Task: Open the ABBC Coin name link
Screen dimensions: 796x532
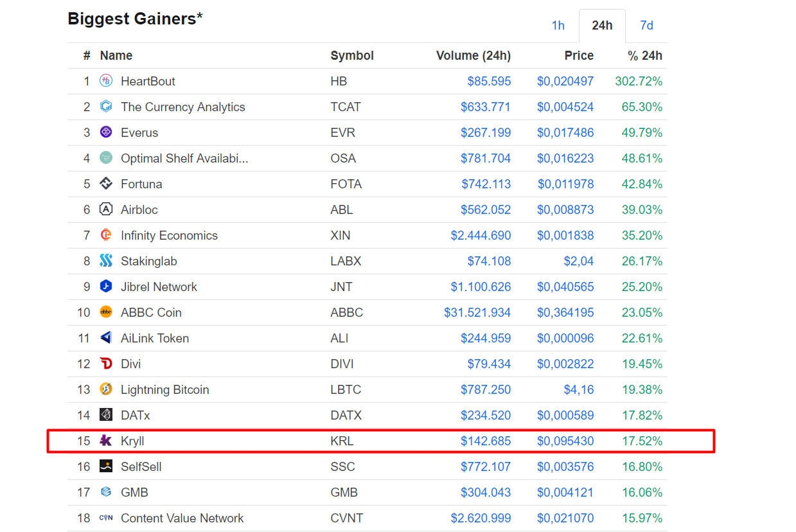Action: click(x=151, y=313)
